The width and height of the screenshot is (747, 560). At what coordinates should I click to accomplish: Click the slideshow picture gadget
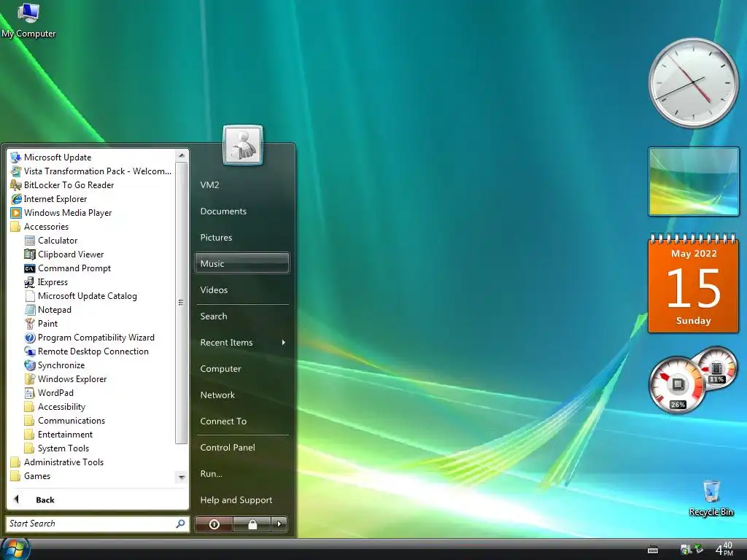tap(694, 182)
